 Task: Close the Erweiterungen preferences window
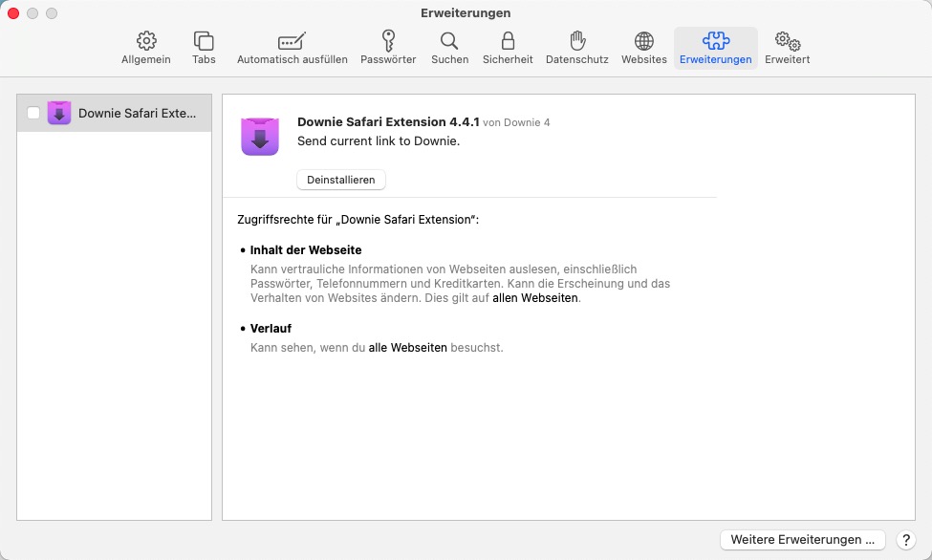click(13, 13)
